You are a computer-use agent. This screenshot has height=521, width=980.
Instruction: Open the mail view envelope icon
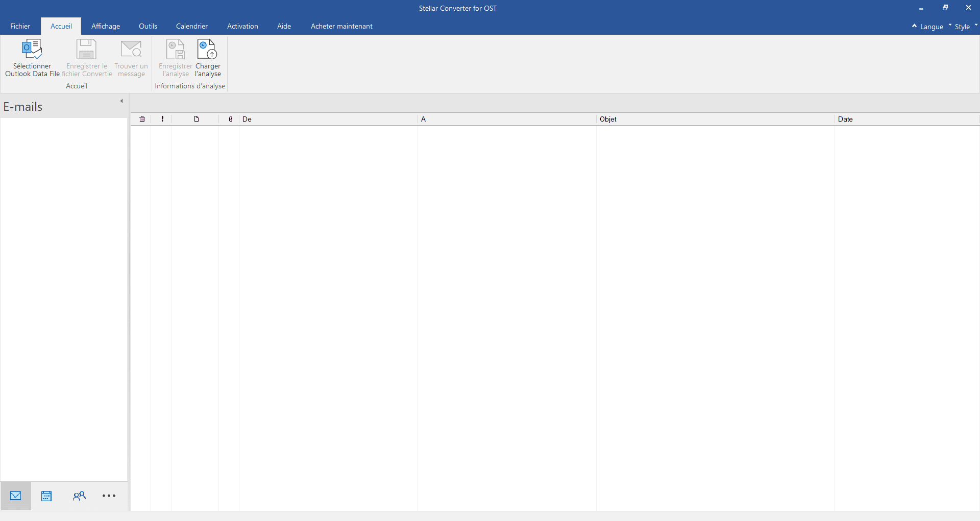[16, 495]
